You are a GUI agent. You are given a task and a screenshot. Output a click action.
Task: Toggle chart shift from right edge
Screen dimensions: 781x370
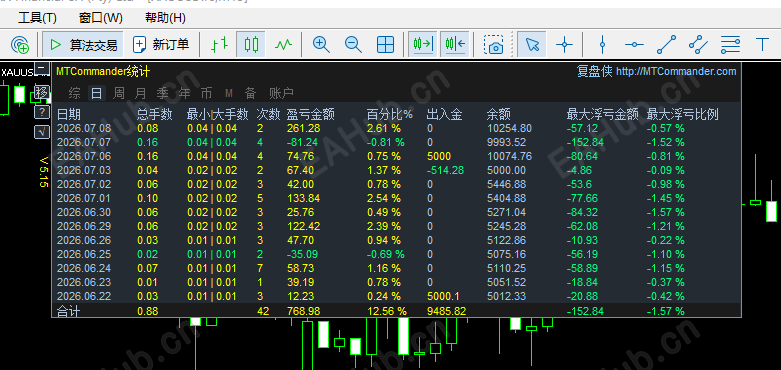[x=455, y=44]
